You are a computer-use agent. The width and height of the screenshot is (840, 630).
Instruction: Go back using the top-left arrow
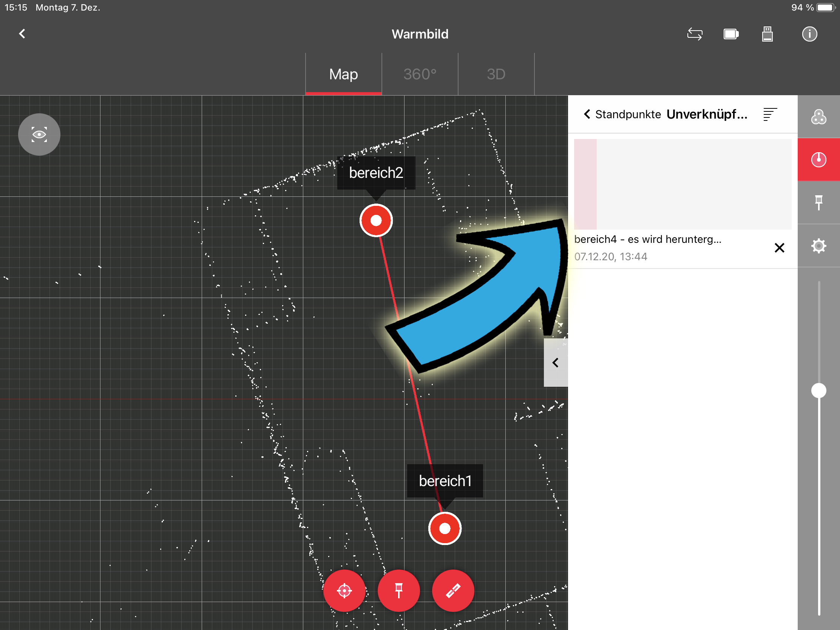tap(22, 34)
